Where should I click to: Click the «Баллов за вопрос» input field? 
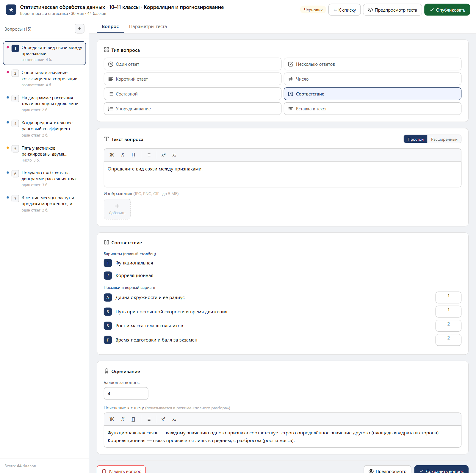[126, 394]
